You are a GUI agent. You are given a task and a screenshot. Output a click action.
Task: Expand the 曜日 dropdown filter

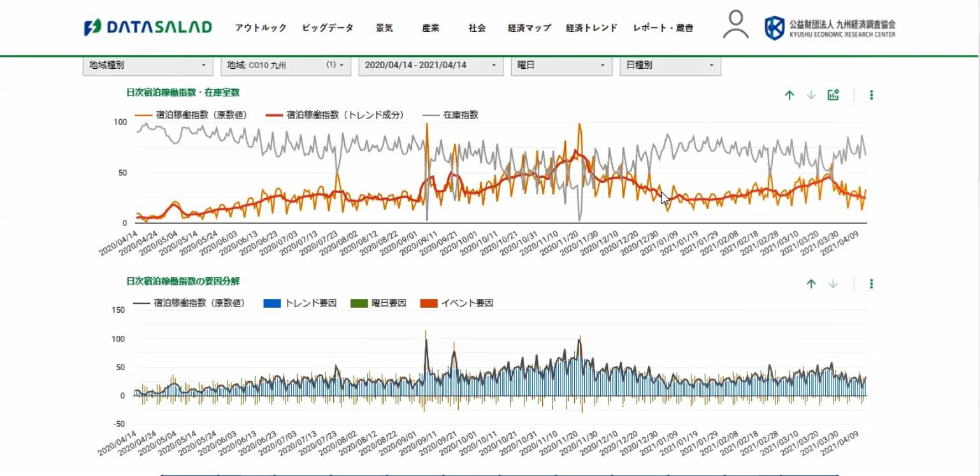561,65
